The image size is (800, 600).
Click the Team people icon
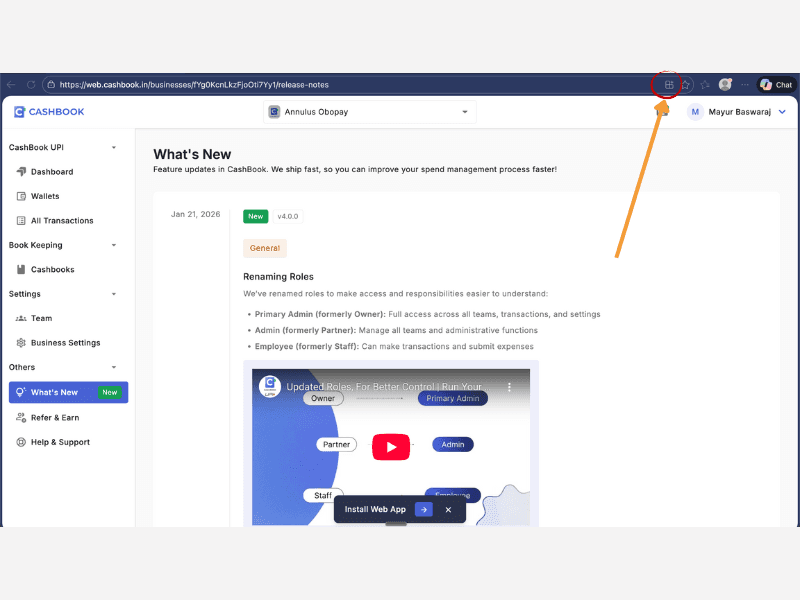click(x=21, y=318)
